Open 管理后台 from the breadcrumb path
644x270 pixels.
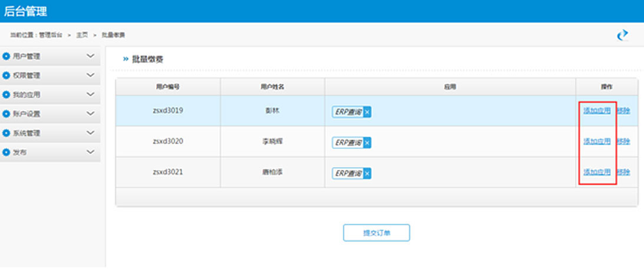point(50,35)
